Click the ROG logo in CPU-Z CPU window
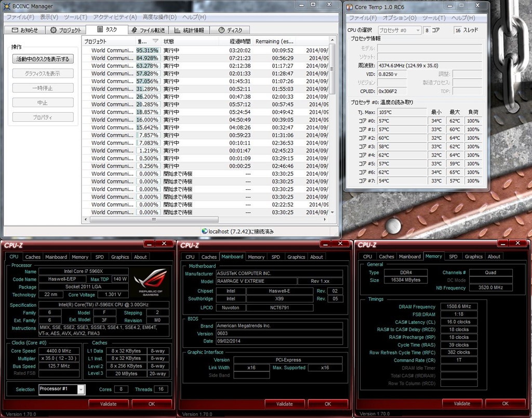The height and width of the screenshot is (418, 532). (151, 282)
